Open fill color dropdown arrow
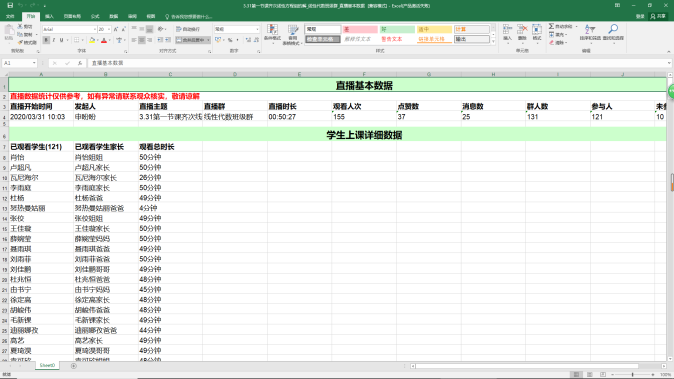This screenshot has height=379, width=674. 97,40
